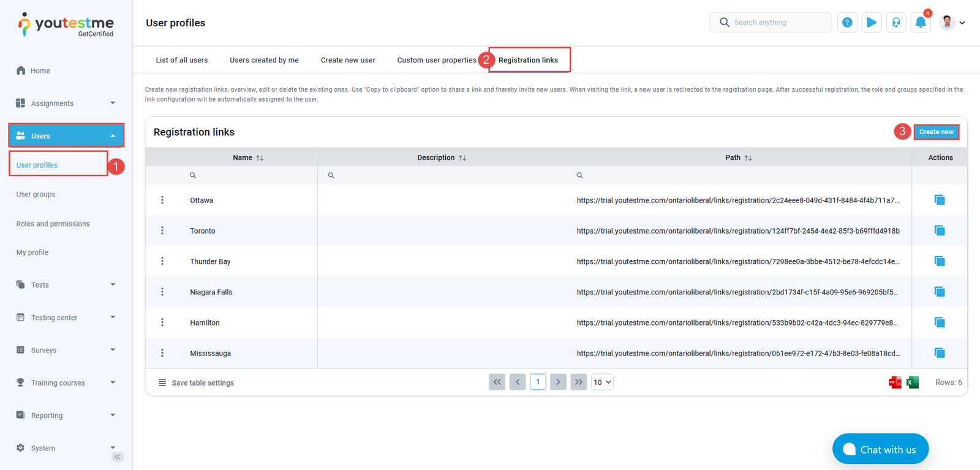The height and width of the screenshot is (470, 980).
Task: Sort the table by Path column
Action: pyautogui.click(x=748, y=158)
